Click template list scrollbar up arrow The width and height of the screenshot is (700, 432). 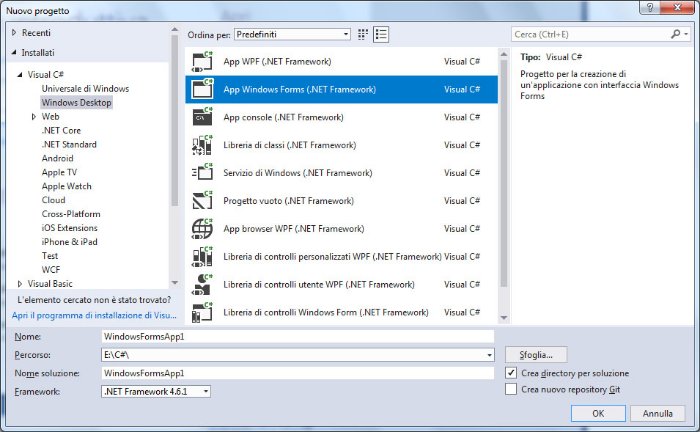[x=504, y=54]
